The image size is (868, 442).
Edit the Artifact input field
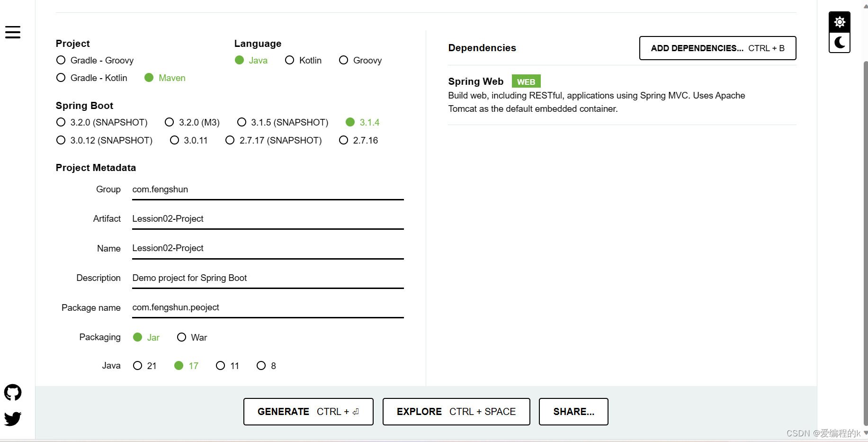point(268,219)
